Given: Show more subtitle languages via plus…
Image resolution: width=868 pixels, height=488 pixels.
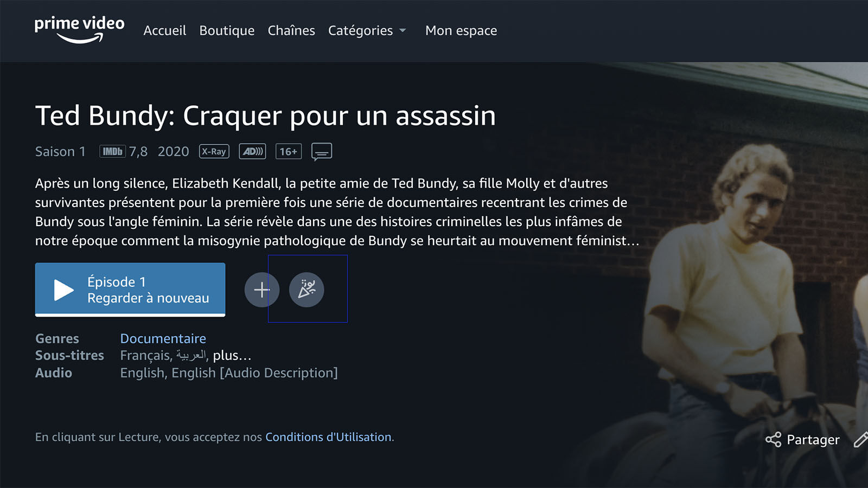Looking at the screenshot, I should (x=232, y=356).
